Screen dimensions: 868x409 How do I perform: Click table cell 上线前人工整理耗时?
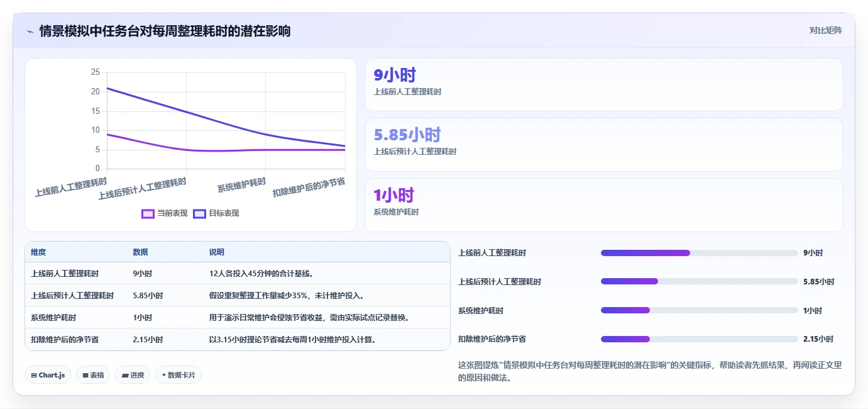click(65, 274)
